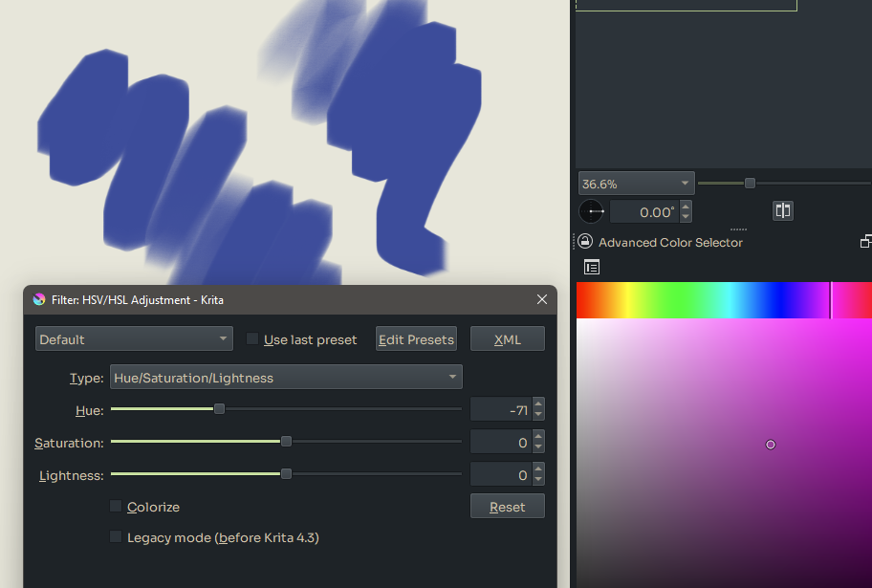
Task: Click the Krita logo in the filter dialog title
Action: (x=39, y=300)
